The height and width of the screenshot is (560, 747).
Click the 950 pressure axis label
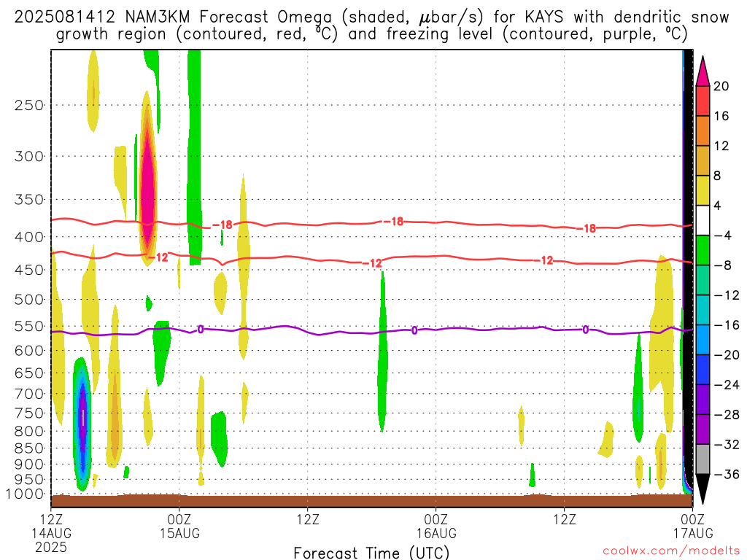(29, 480)
